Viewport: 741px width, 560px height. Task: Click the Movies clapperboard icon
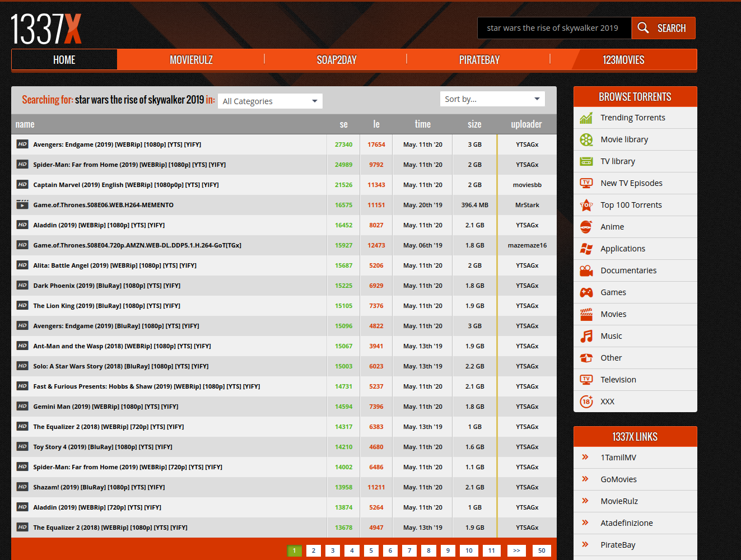point(586,314)
